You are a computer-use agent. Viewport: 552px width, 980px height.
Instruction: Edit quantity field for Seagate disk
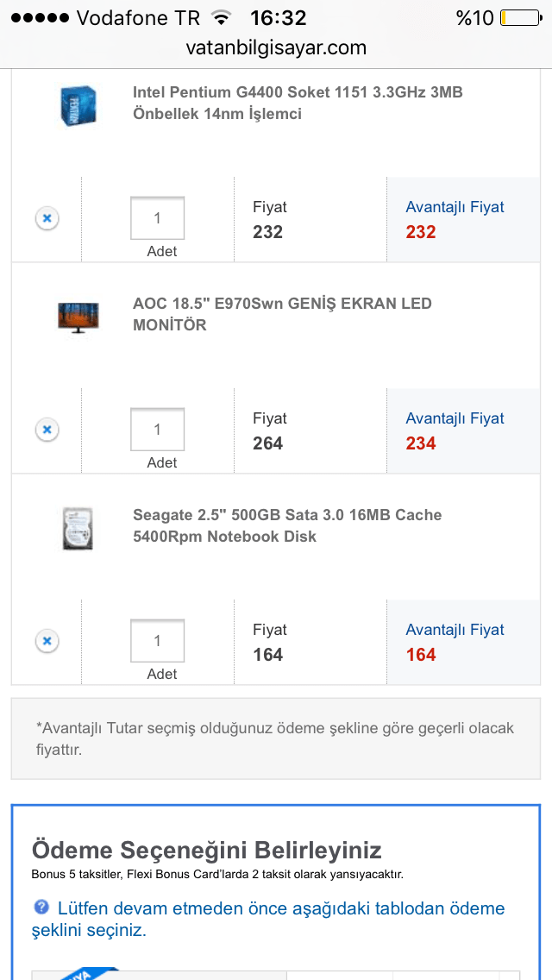[x=157, y=641]
